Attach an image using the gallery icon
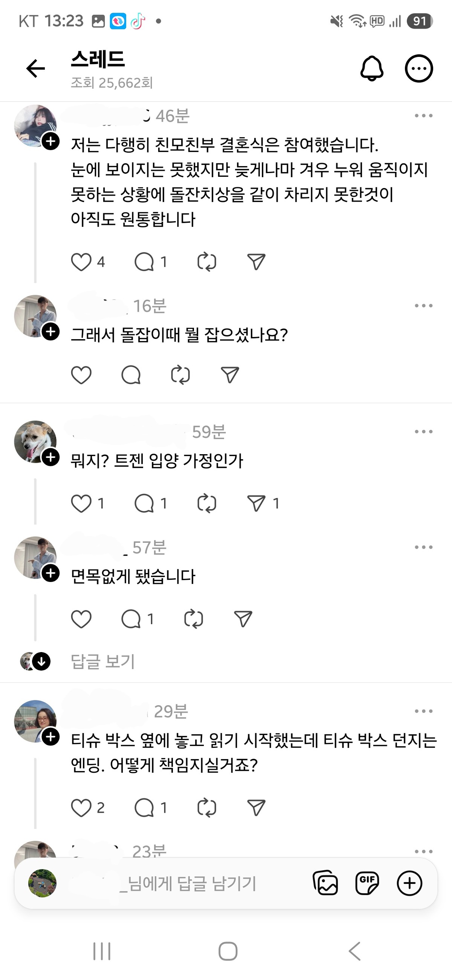452x980 pixels. [x=325, y=883]
